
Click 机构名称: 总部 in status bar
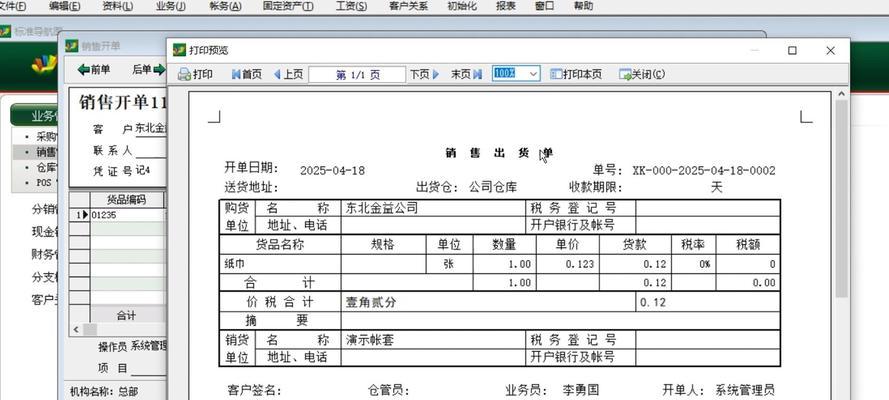pos(104,391)
